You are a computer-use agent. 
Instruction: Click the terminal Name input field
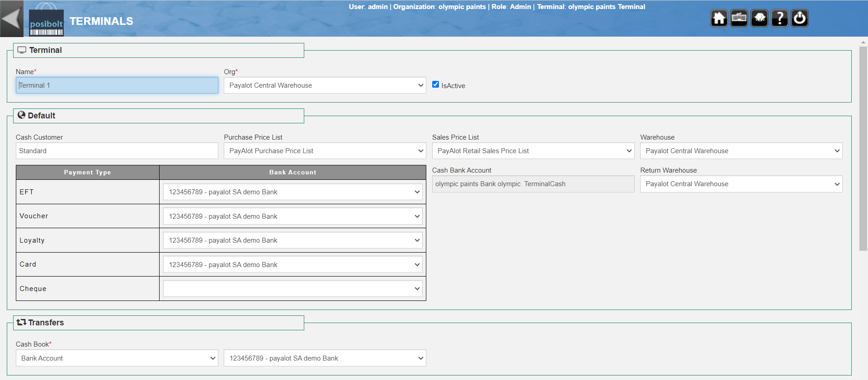coord(117,85)
